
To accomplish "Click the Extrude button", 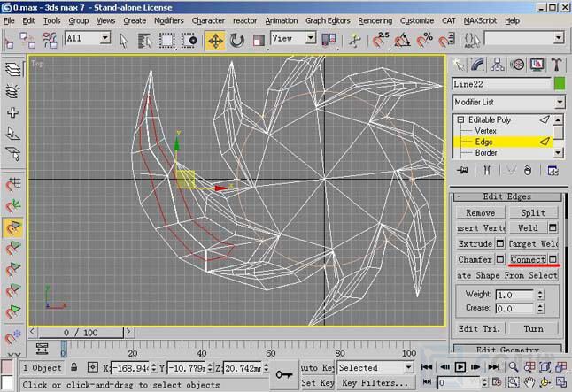I will click(475, 243).
